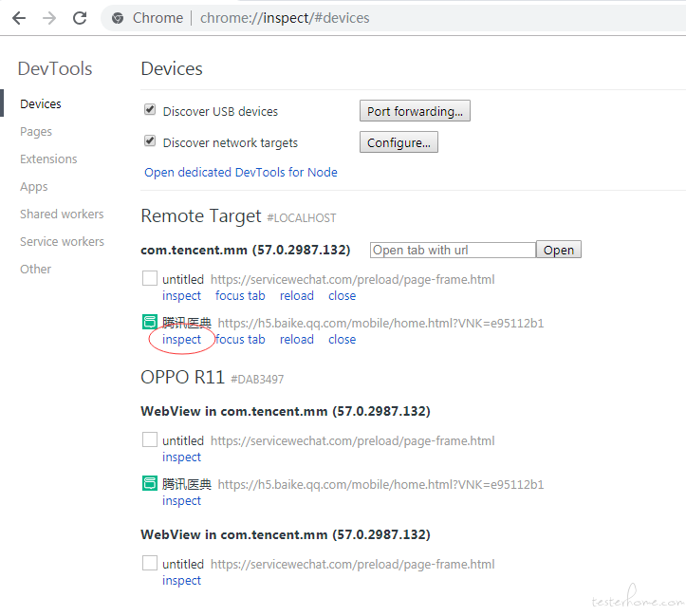Click blank favicon of last untitled WebView page
The width and height of the screenshot is (686, 616).
150,563
